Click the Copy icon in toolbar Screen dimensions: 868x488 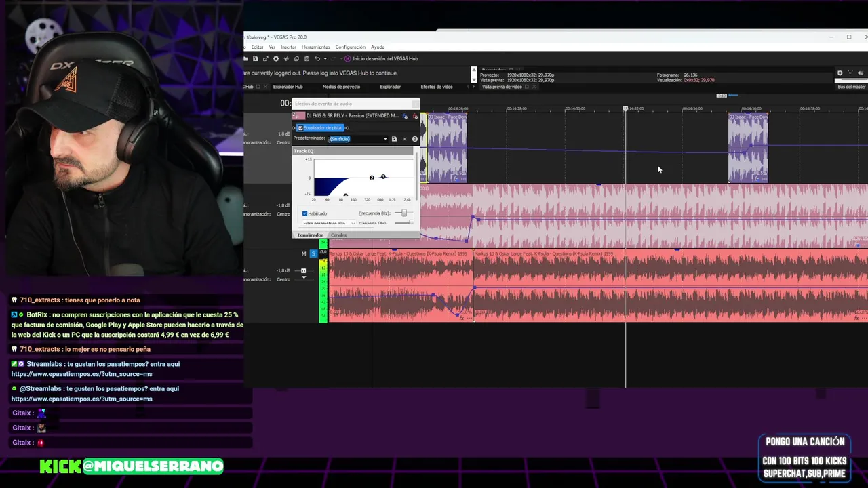click(296, 58)
